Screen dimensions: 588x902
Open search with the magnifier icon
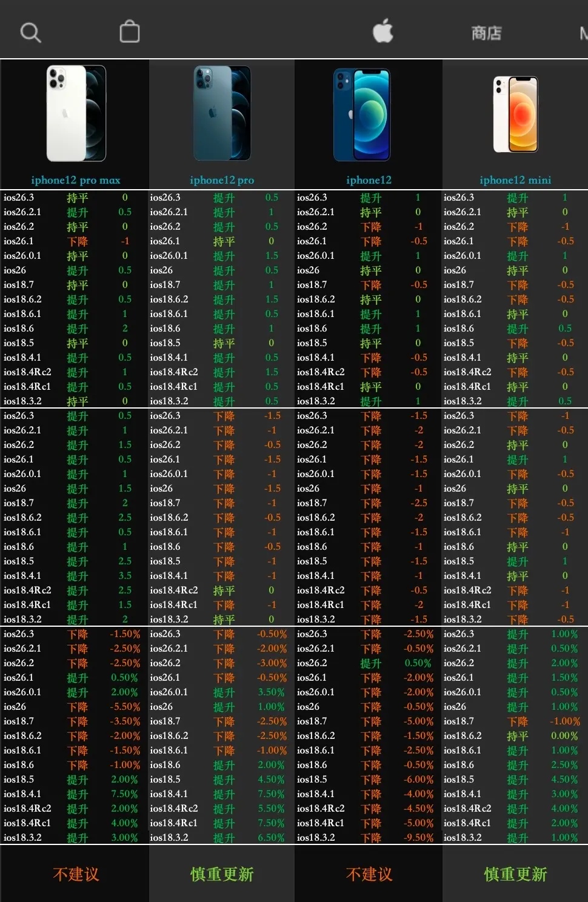tap(30, 32)
